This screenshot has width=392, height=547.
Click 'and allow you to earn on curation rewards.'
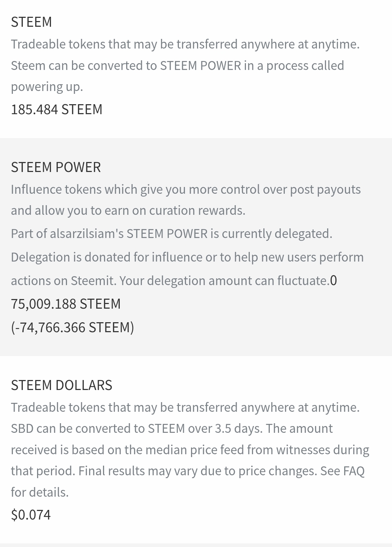(128, 211)
